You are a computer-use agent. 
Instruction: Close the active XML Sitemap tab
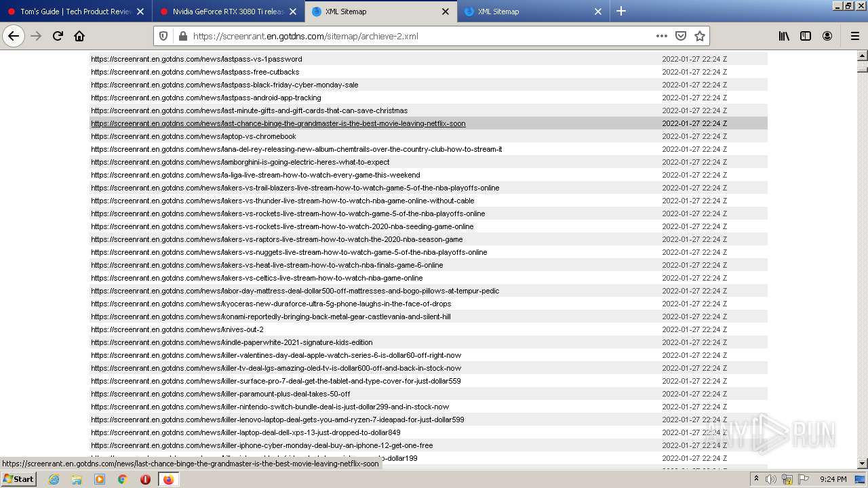click(446, 12)
